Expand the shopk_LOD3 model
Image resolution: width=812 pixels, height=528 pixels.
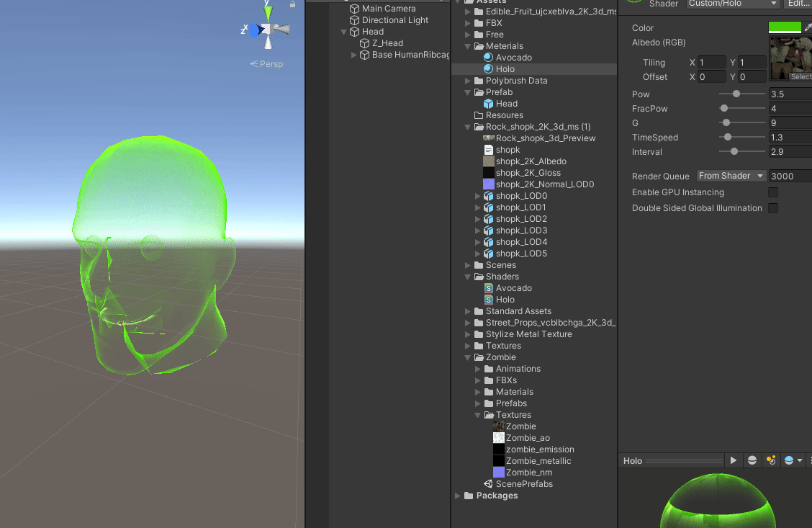click(478, 231)
